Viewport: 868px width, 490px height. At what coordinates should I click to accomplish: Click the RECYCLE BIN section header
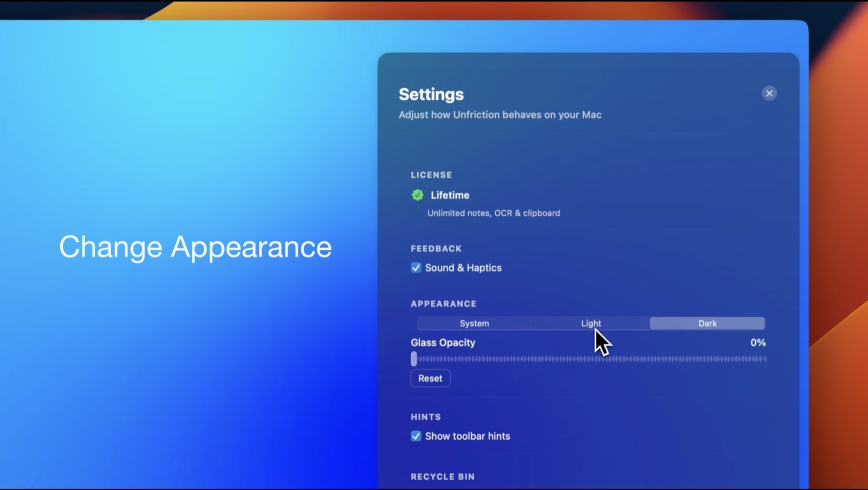tap(443, 477)
